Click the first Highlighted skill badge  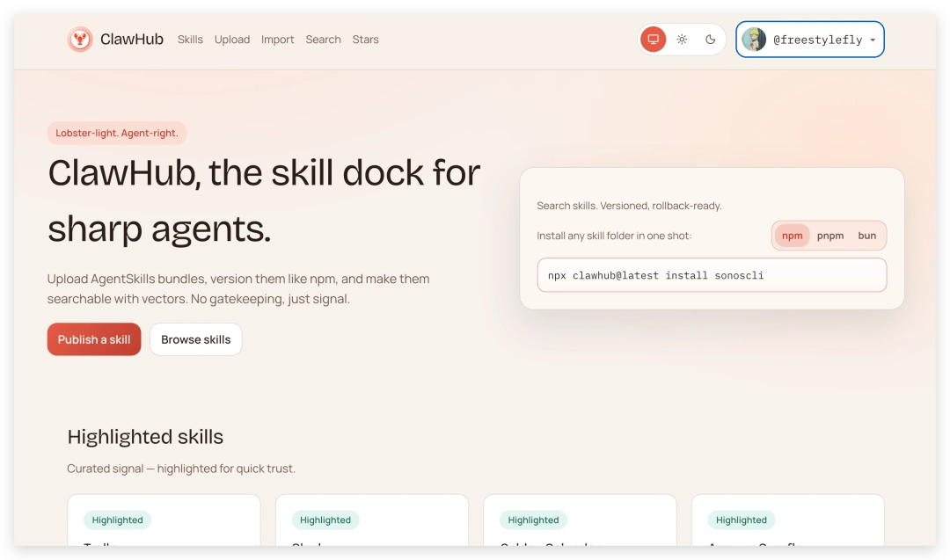pyautogui.click(x=117, y=520)
